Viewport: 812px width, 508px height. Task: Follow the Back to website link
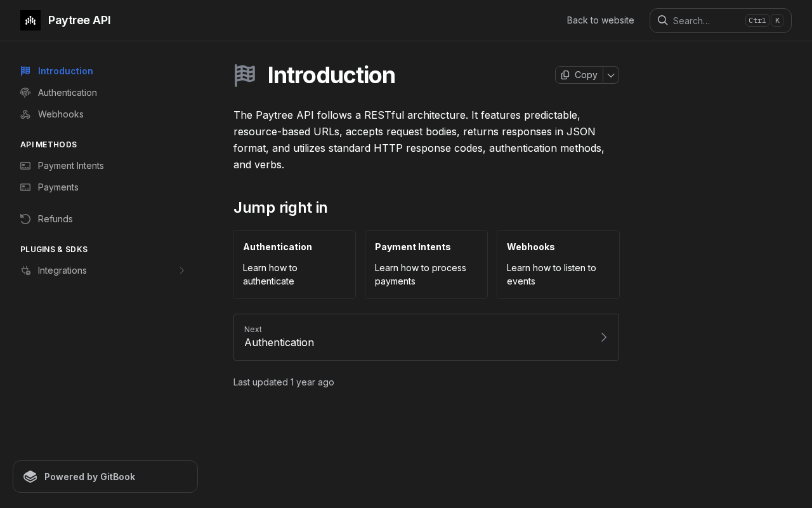point(600,20)
